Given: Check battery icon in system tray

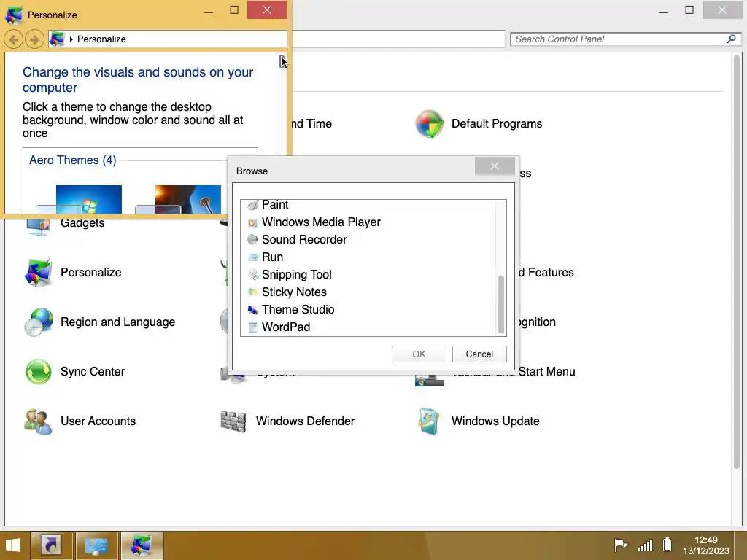Looking at the screenshot, I should click(667, 544).
